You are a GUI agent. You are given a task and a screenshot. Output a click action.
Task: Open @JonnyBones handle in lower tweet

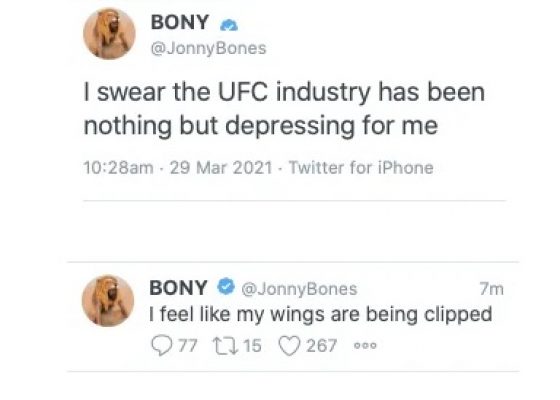(299, 289)
